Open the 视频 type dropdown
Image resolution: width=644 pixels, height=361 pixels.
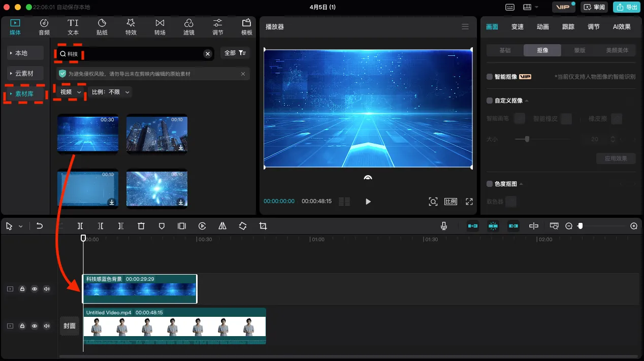[x=71, y=92]
